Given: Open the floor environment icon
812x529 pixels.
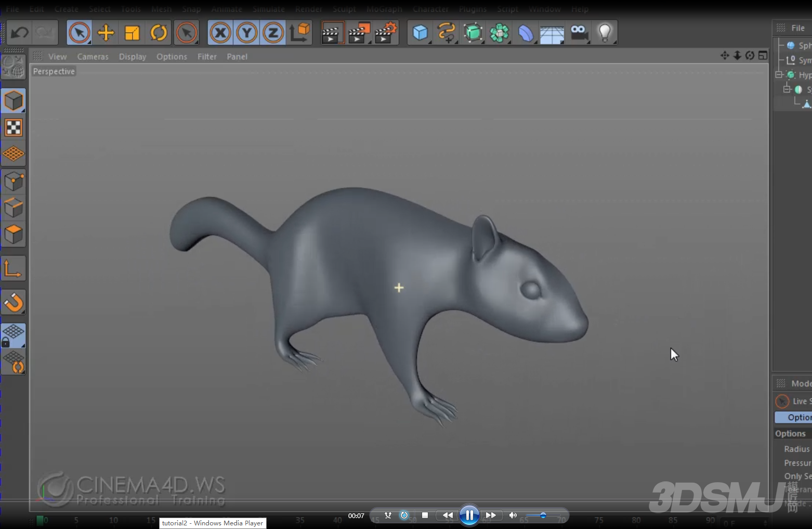Looking at the screenshot, I should point(552,34).
